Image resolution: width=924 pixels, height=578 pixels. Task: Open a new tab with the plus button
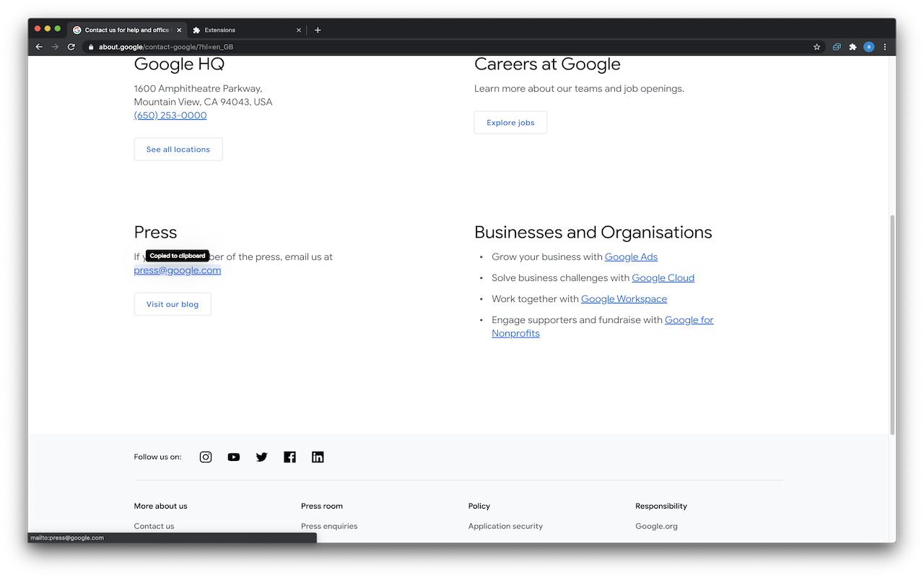pos(318,30)
